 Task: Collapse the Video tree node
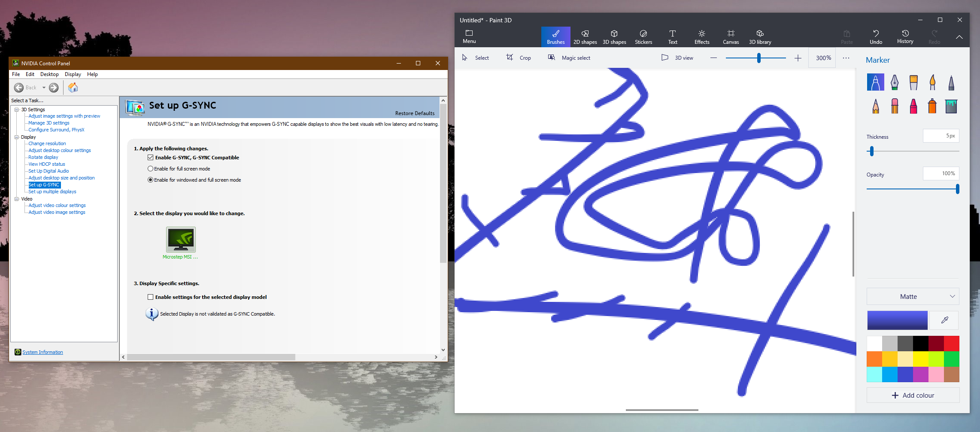(x=17, y=199)
